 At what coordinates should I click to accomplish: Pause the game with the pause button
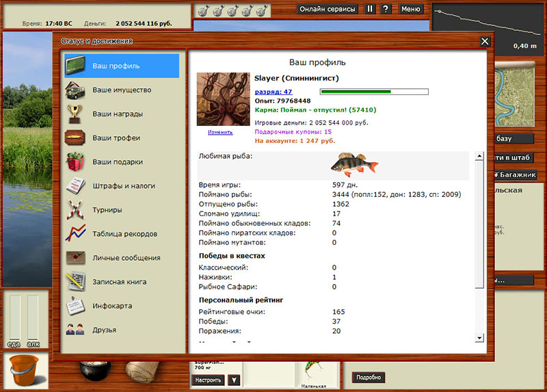pos(370,9)
